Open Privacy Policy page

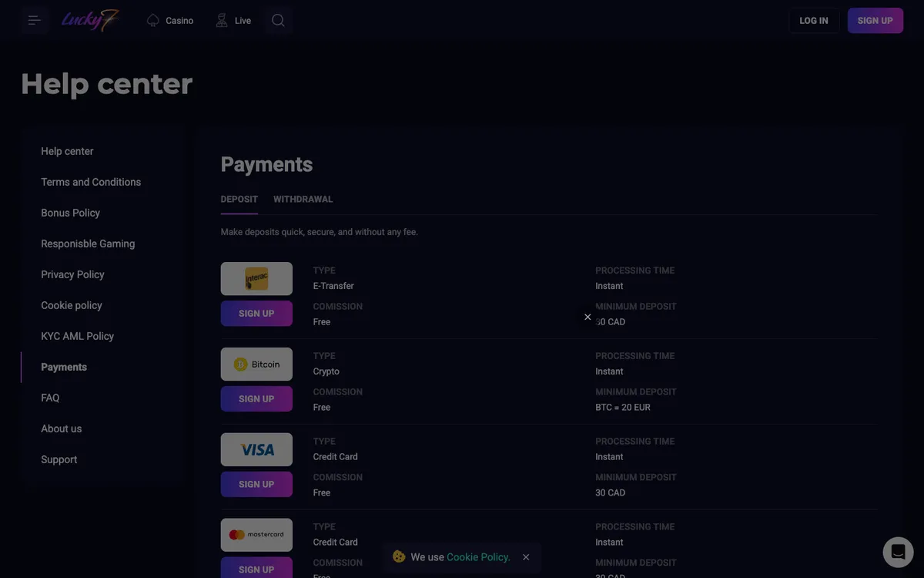pos(72,274)
